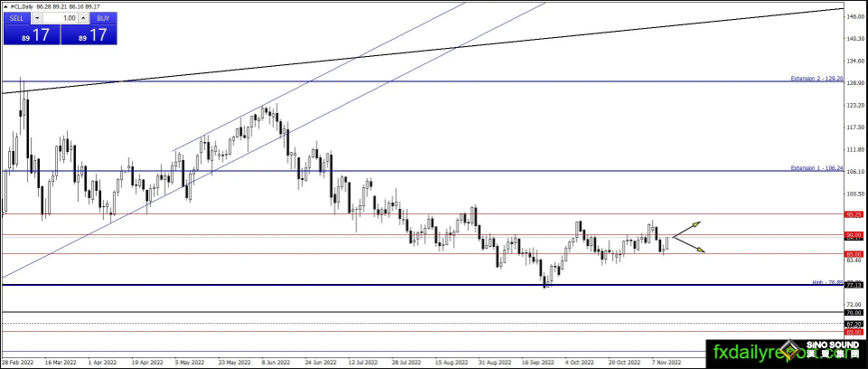Click the black 70.00 price tag
868x369 pixels.
tap(852, 313)
